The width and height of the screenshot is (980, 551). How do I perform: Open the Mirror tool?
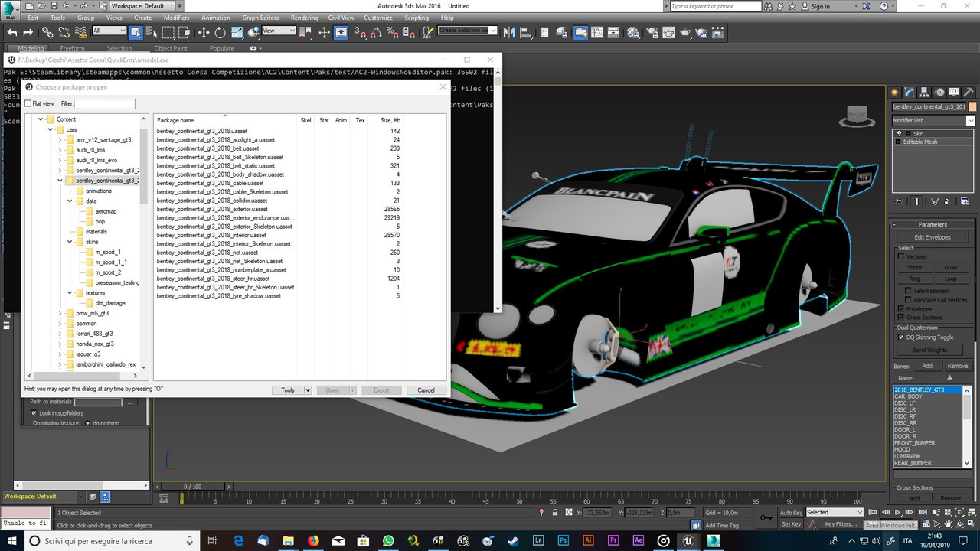coord(509,32)
